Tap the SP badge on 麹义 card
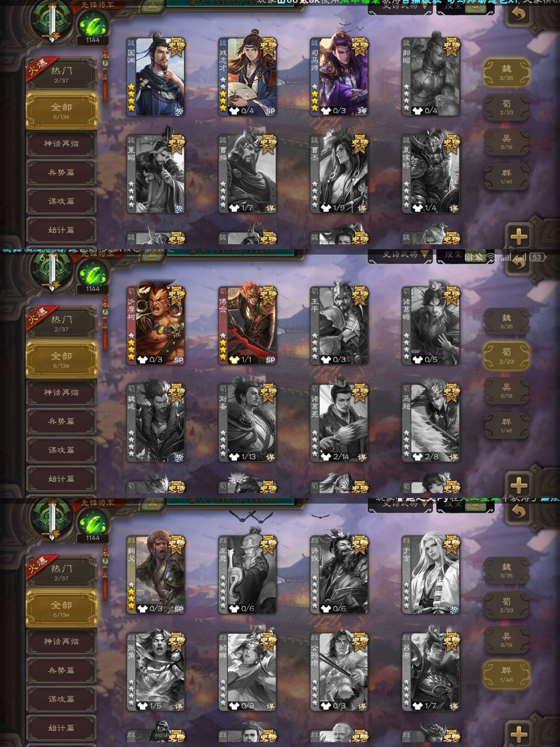 point(179,609)
